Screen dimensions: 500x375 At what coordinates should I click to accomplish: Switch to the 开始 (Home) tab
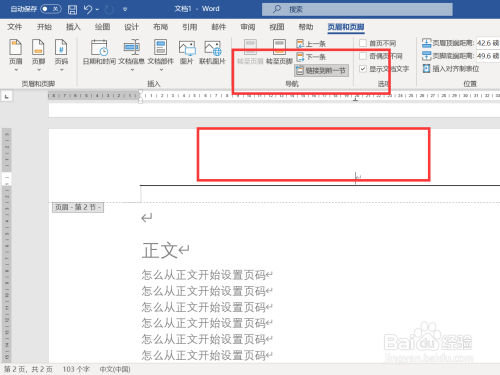[44, 27]
